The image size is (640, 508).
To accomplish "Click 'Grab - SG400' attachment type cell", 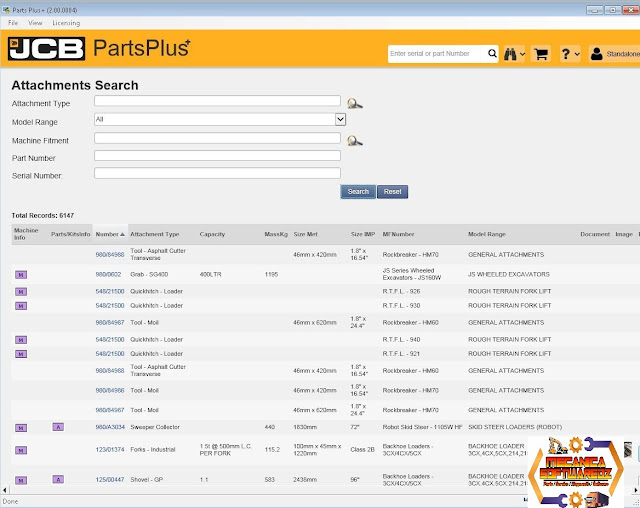I will pyautogui.click(x=149, y=274).
